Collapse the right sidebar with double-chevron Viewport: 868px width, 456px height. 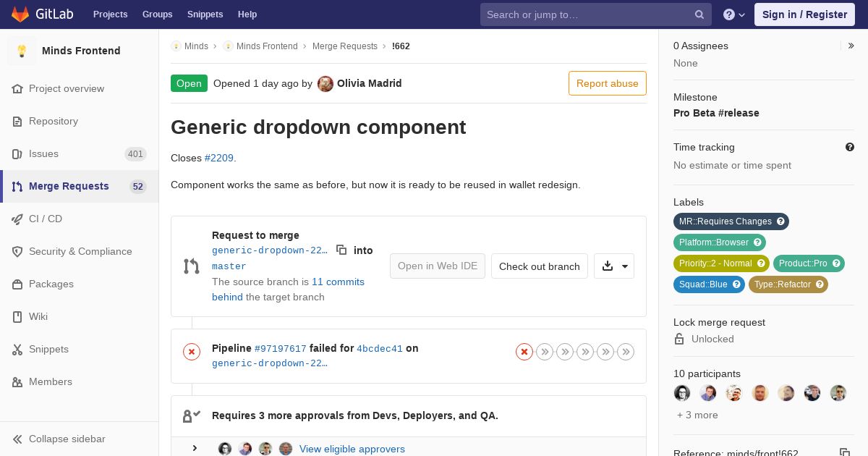pos(851,46)
